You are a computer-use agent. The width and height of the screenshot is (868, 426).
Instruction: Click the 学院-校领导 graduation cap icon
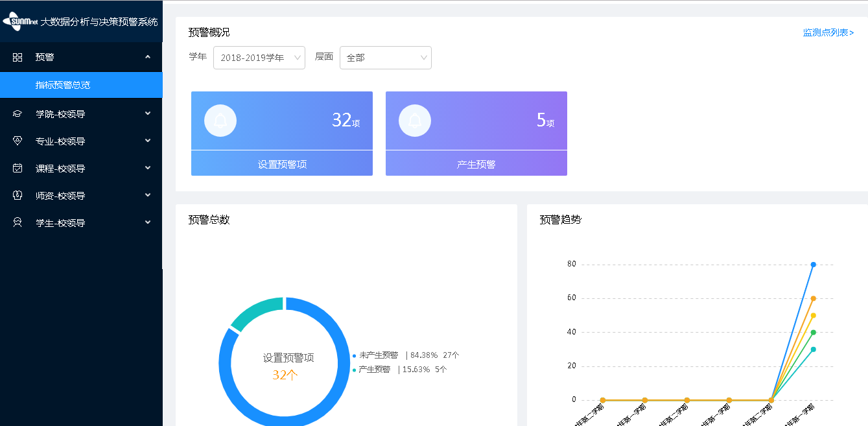18,114
